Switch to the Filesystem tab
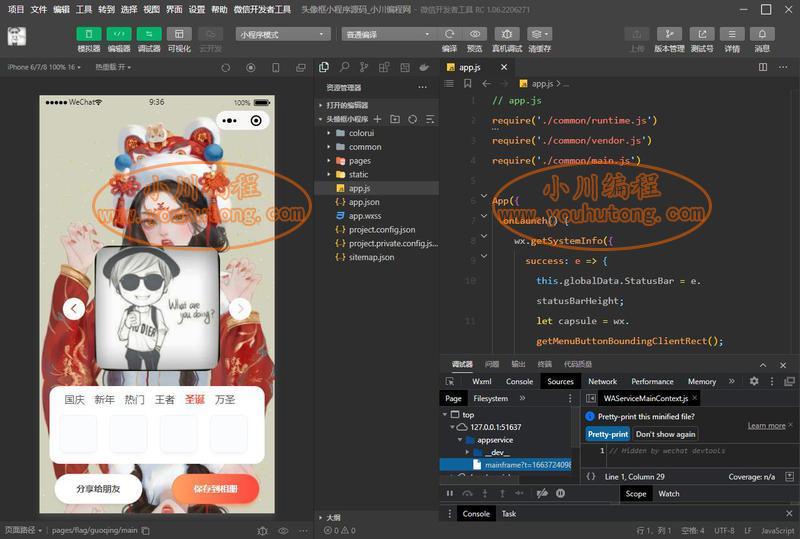The width and height of the screenshot is (800, 539). [490, 398]
